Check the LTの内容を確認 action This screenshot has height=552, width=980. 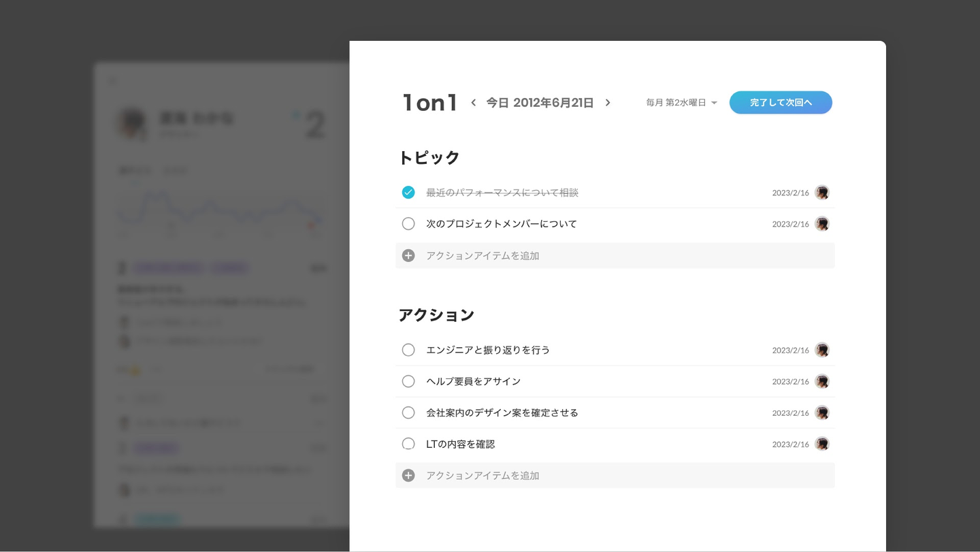click(408, 444)
